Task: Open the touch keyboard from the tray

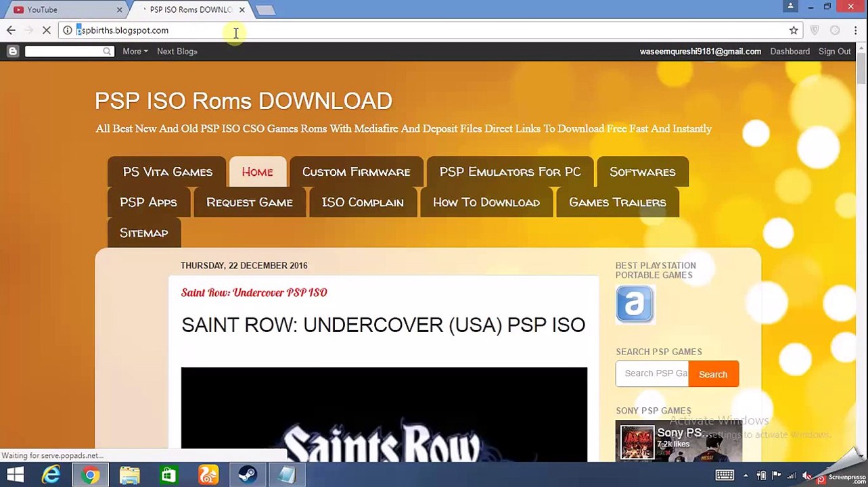Action: (x=725, y=476)
